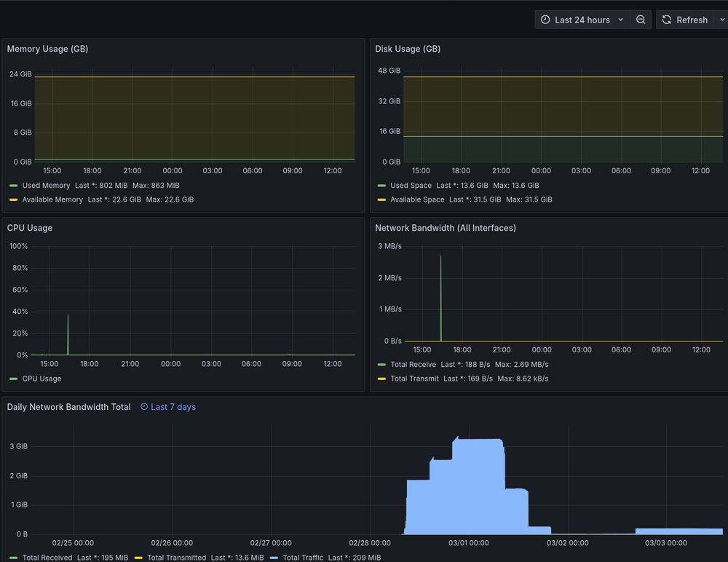728x562 pixels.
Task: Click the yellow Total Transmit legend color swatch
Action: pyautogui.click(x=381, y=379)
